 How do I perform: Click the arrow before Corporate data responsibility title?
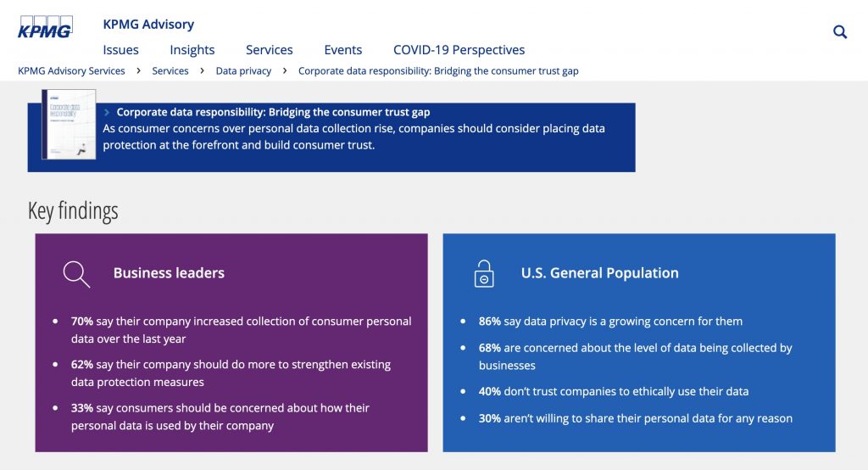coord(107,112)
